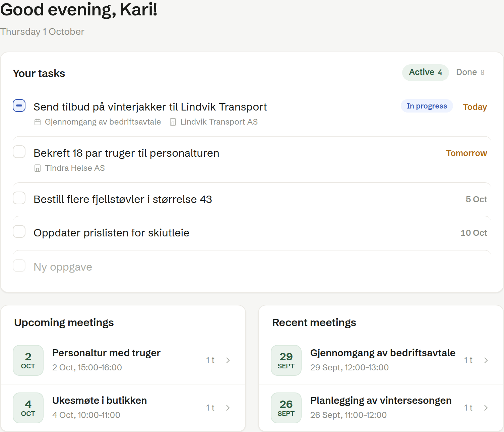Click 26 Sept, 11:00–12:00 meeting time
504x432 pixels.
click(349, 415)
